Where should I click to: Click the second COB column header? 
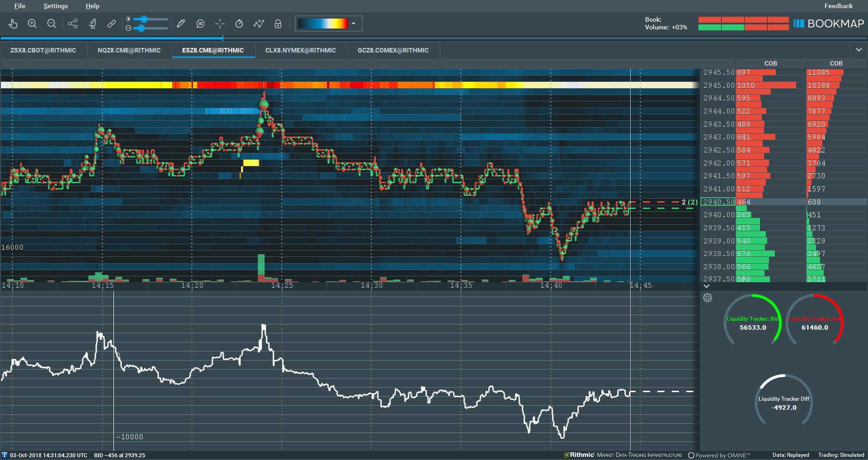836,63
